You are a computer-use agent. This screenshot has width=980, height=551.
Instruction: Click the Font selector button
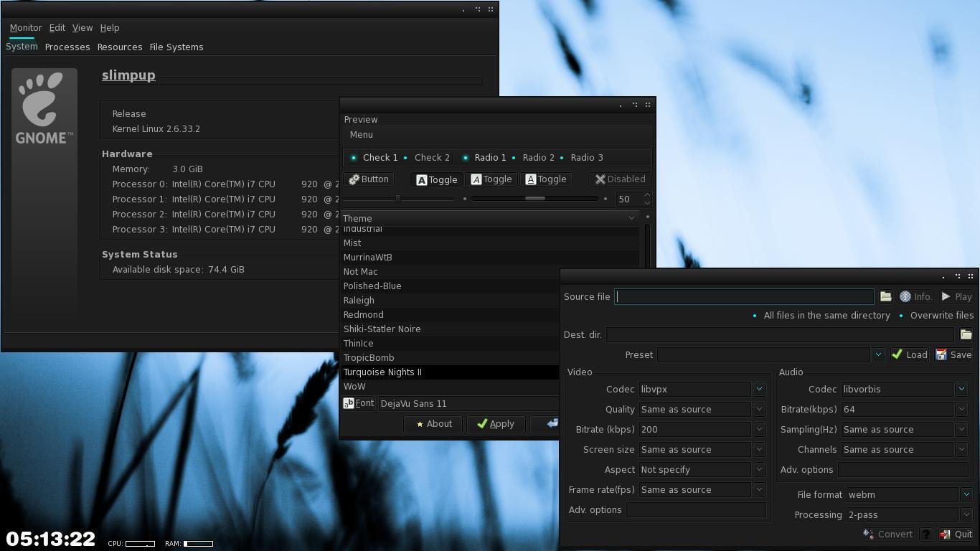pos(359,403)
